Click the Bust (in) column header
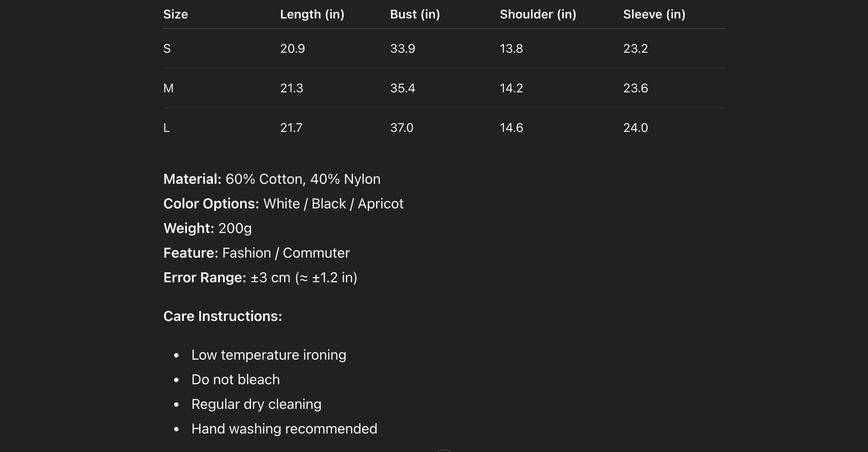 415,14
